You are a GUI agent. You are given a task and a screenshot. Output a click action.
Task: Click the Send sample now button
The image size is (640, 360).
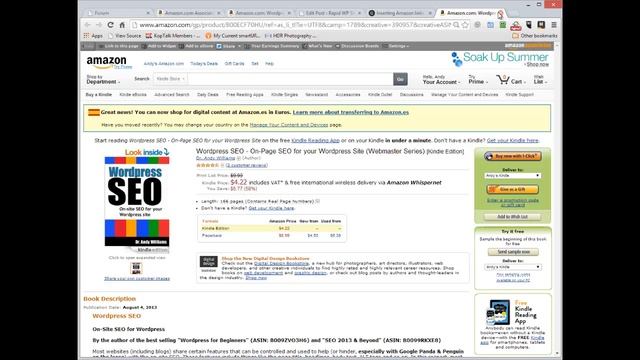coord(513,252)
